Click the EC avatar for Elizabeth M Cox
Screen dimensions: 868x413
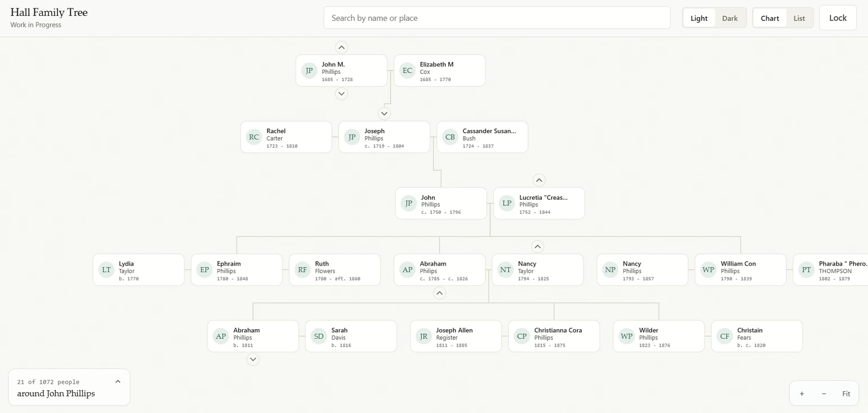(408, 70)
